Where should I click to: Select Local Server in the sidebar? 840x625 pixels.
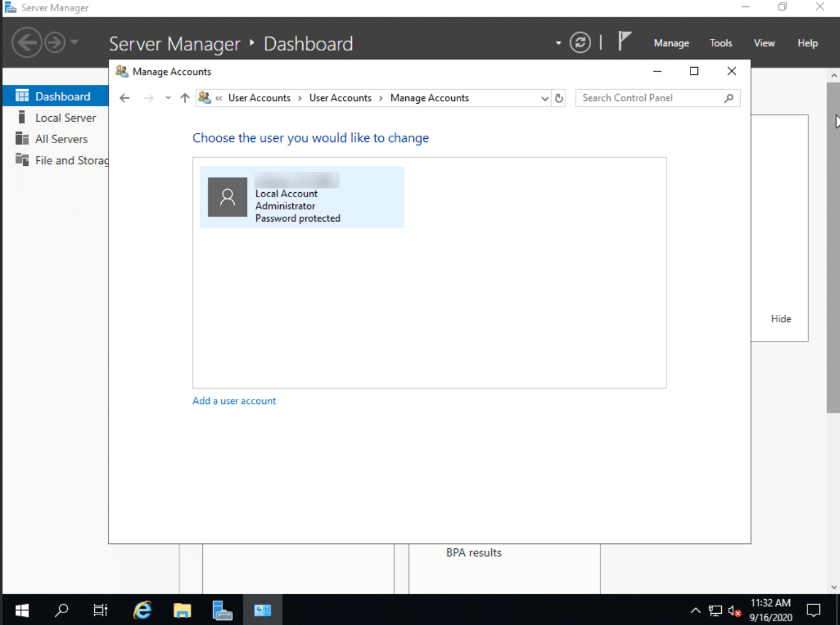pyautogui.click(x=65, y=118)
